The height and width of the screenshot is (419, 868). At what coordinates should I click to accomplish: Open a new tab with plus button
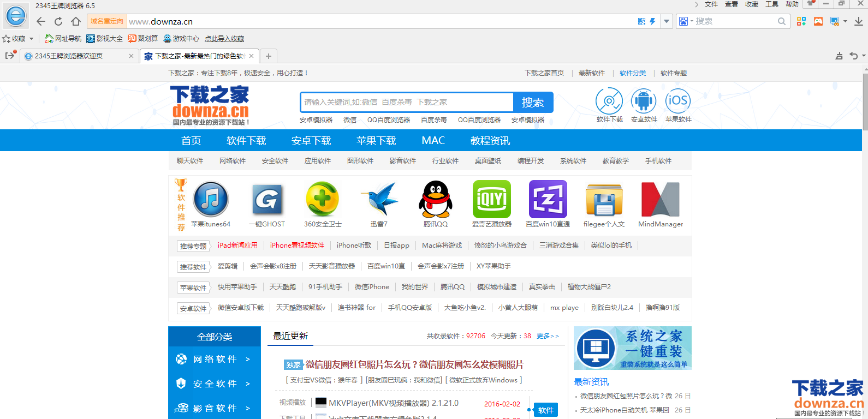268,56
